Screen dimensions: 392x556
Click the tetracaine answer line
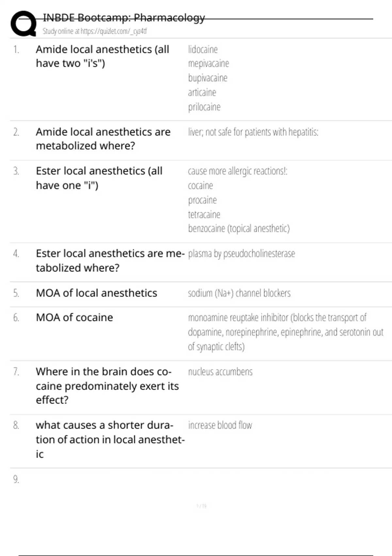[204, 215]
